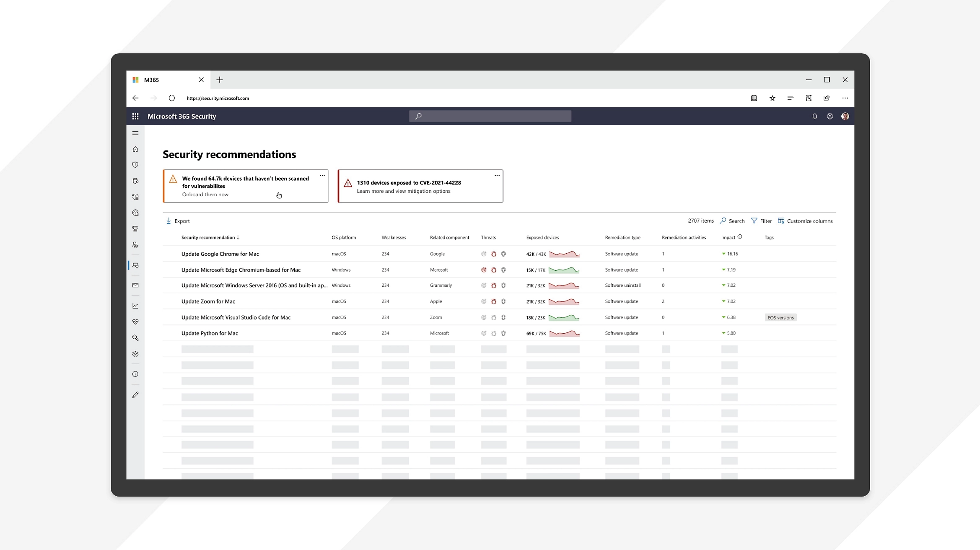Open the shield icon in sidebar
Image resolution: width=980 pixels, height=550 pixels.
135,165
